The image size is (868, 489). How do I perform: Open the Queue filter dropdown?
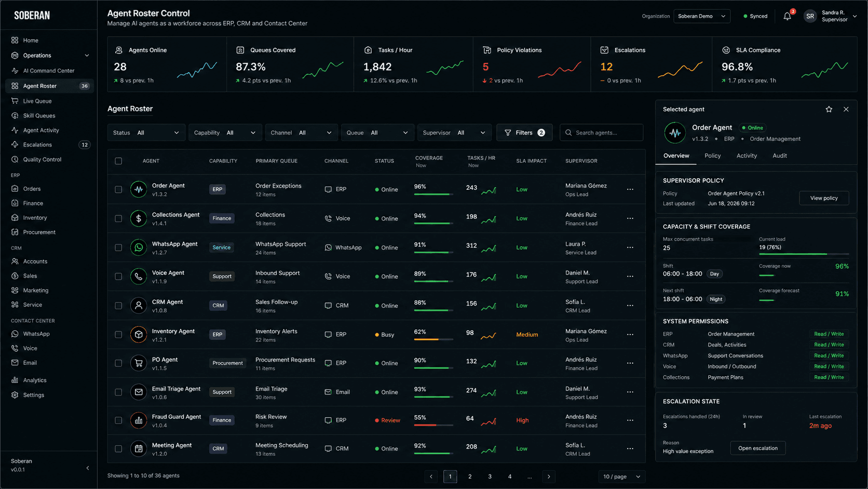coord(377,133)
